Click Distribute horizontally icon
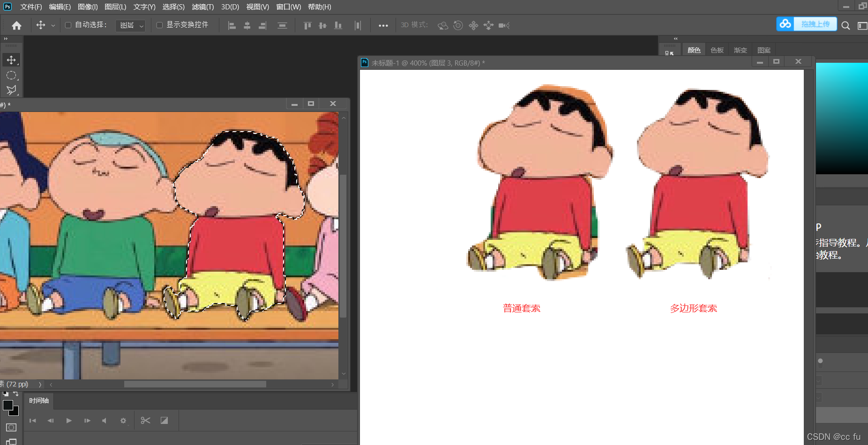The height and width of the screenshot is (445, 868). coord(358,25)
